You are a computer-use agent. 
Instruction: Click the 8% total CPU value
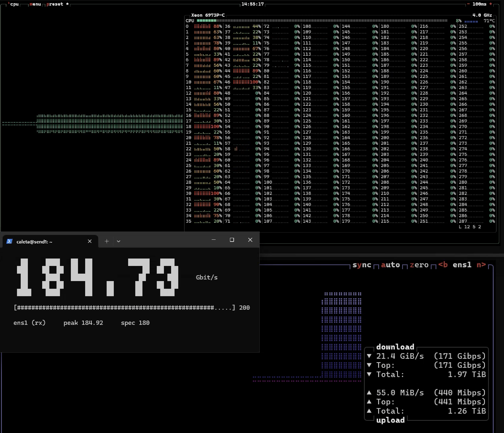[x=459, y=21]
